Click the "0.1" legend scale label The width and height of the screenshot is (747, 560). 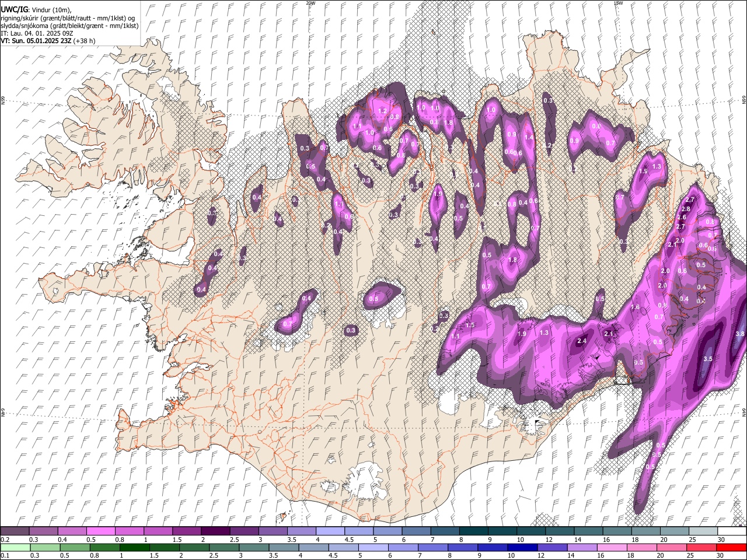click(x=5, y=555)
